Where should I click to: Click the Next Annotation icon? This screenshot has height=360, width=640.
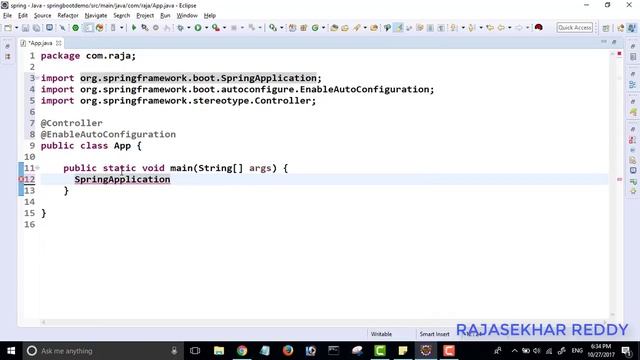[x=454, y=28]
